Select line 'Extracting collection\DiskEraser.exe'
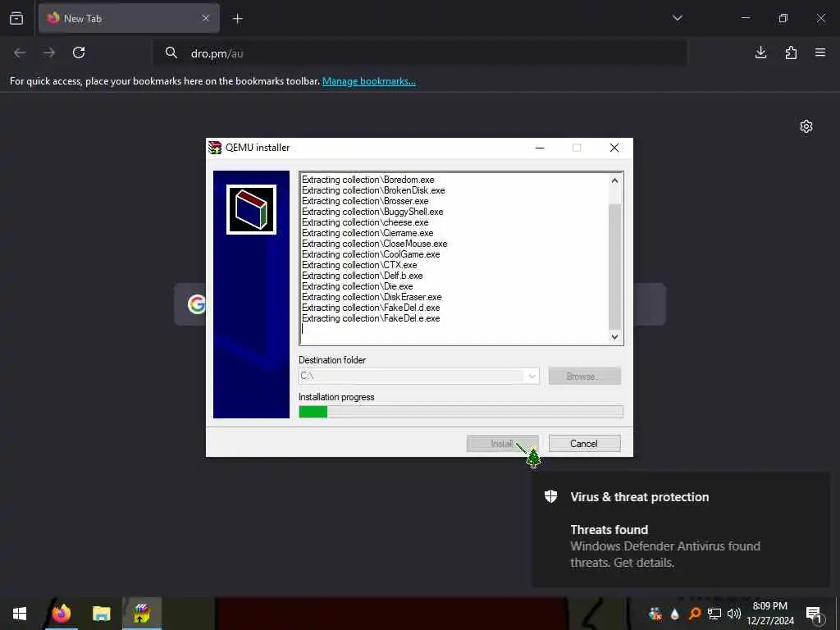The height and width of the screenshot is (630, 840). click(372, 297)
